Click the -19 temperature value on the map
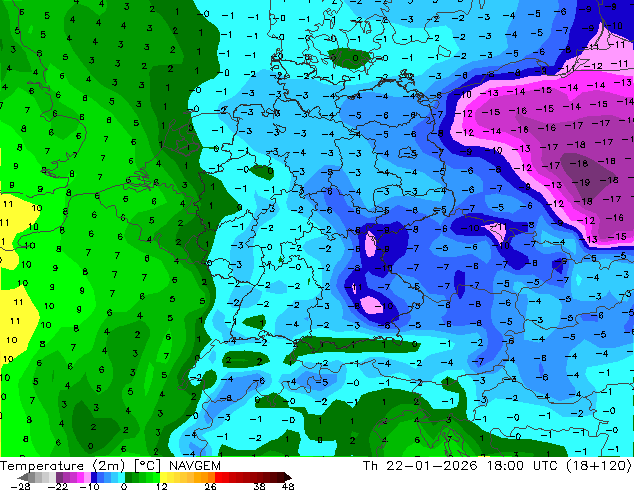Viewport: 634px width, 490px height. point(581,182)
